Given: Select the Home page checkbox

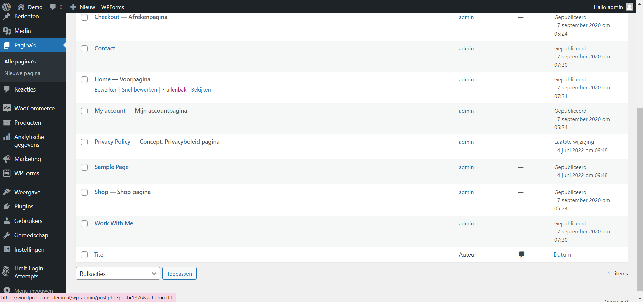Looking at the screenshot, I should pyautogui.click(x=84, y=80).
